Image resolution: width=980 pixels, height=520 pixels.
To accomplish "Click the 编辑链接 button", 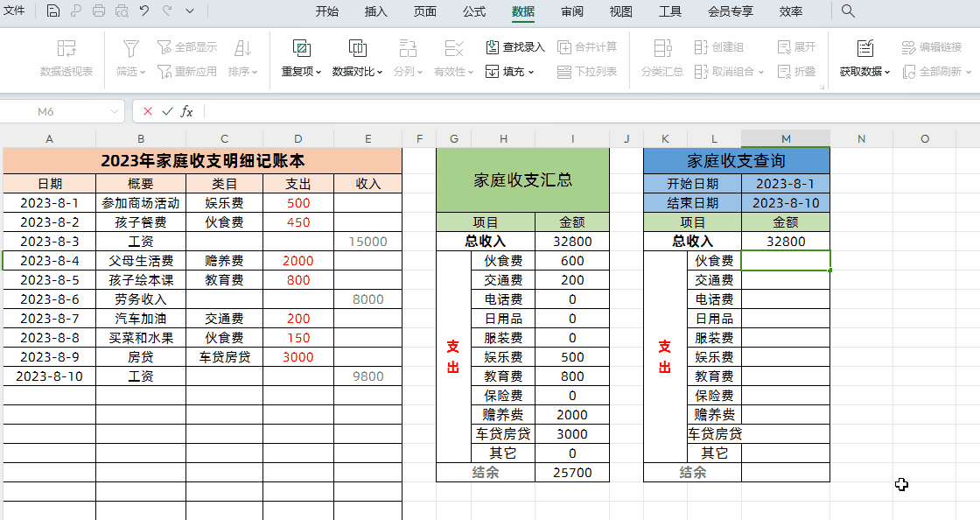I will pyautogui.click(x=932, y=47).
